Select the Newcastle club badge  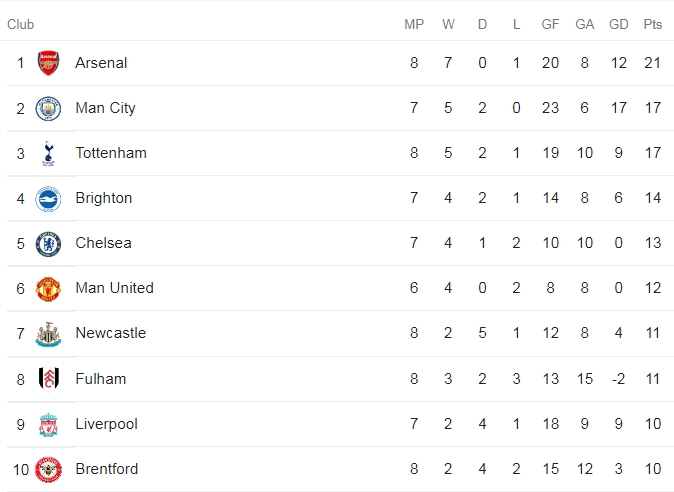(x=48, y=334)
